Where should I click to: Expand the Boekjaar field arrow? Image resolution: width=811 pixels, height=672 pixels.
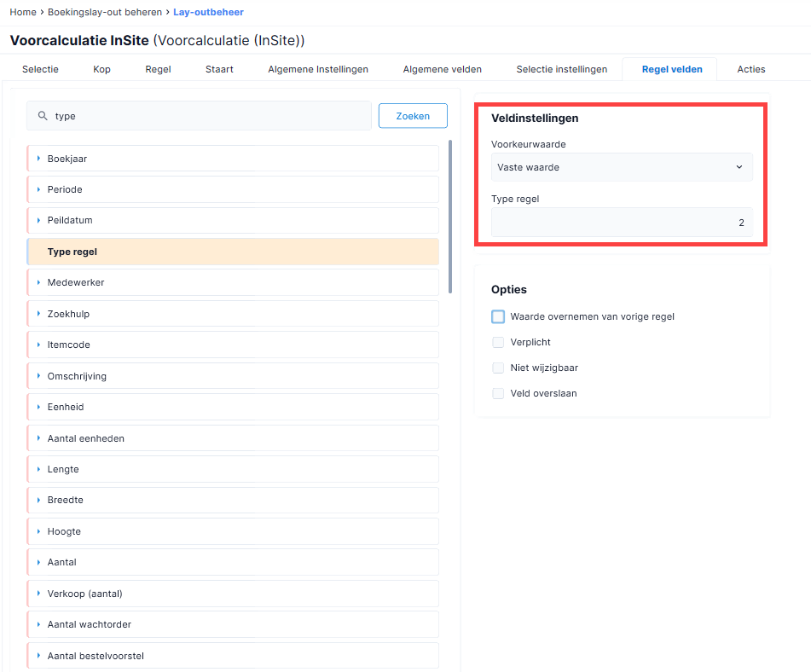point(38,159)
